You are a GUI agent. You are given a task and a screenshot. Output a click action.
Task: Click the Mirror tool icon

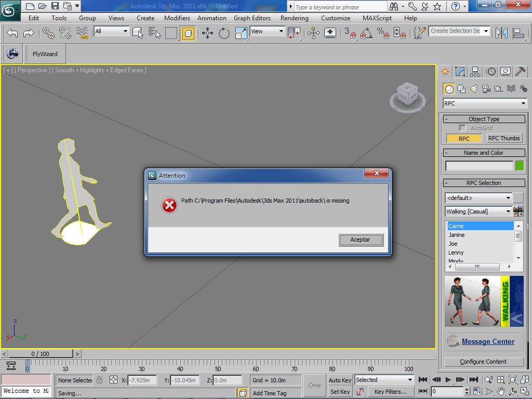[501, 33]
